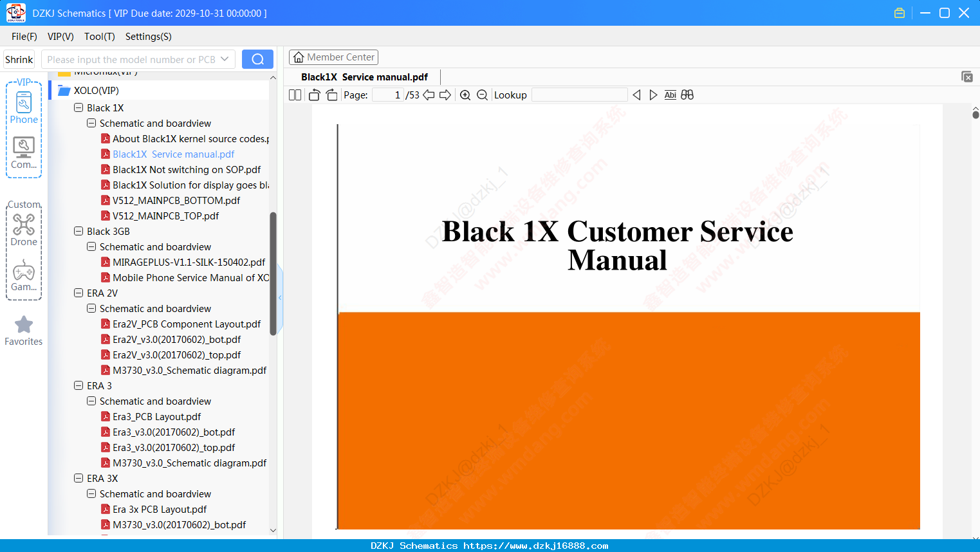Click the XOLO(VIP) folder icon

tap(64, 91)
